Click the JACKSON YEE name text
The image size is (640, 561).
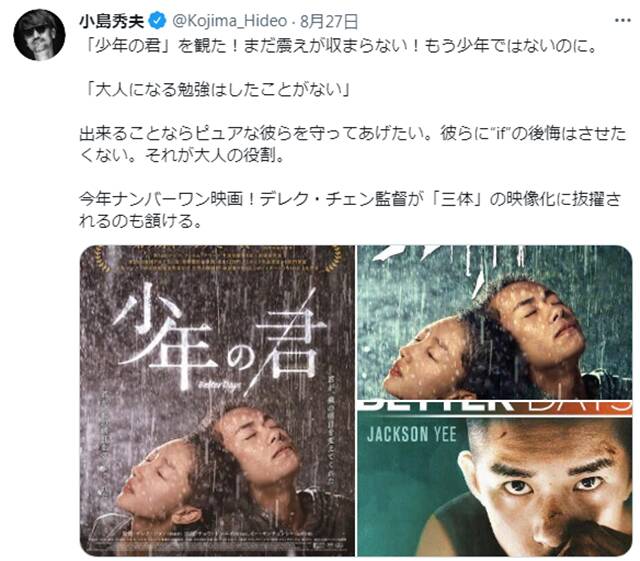pos(411,434)
